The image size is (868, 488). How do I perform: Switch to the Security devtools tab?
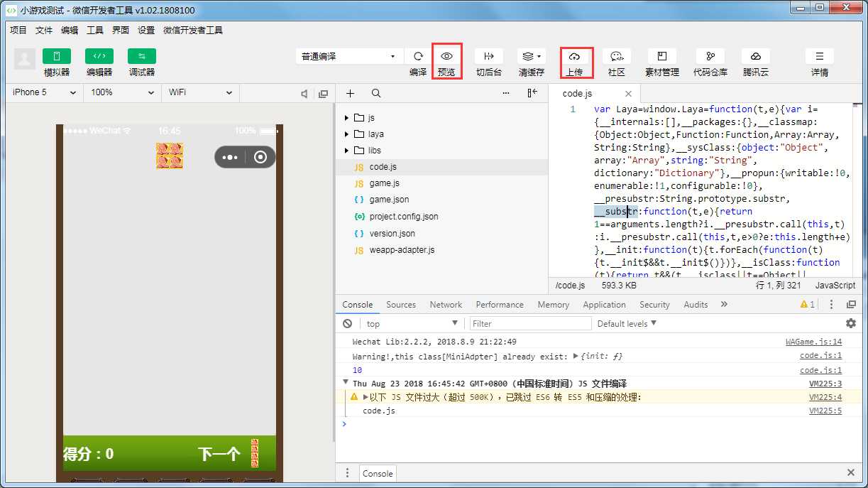pos(654,304)
